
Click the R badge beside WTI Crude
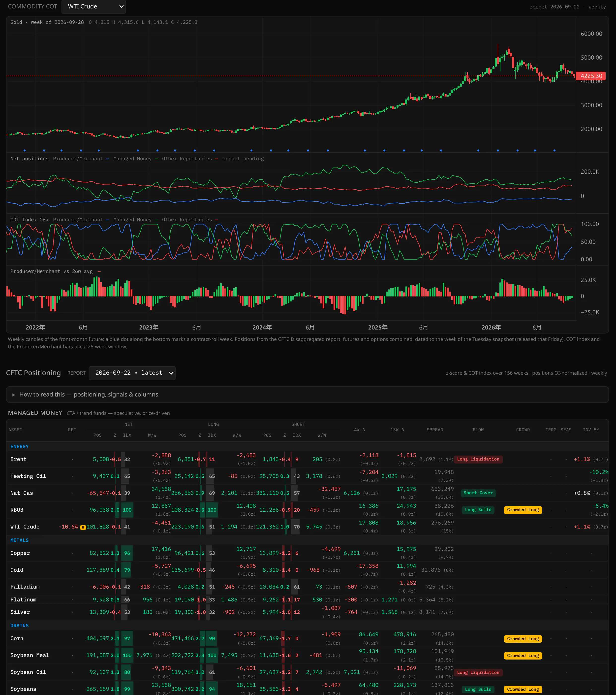point(83,527)
